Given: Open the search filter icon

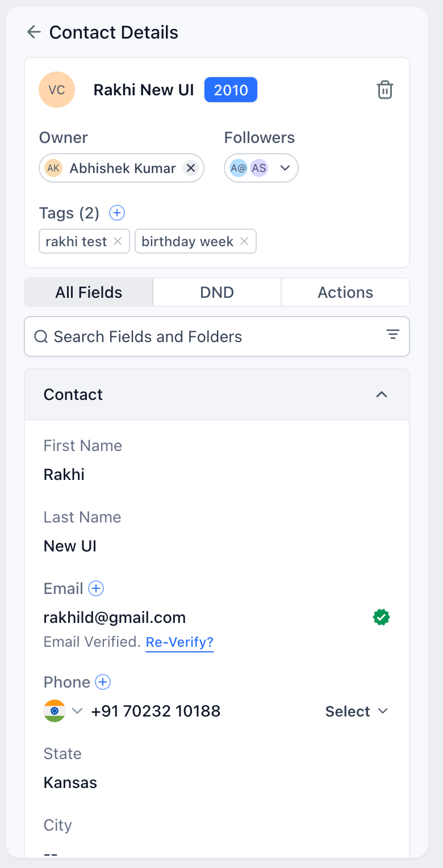Looking at the screenshot, I should [393, 335].
